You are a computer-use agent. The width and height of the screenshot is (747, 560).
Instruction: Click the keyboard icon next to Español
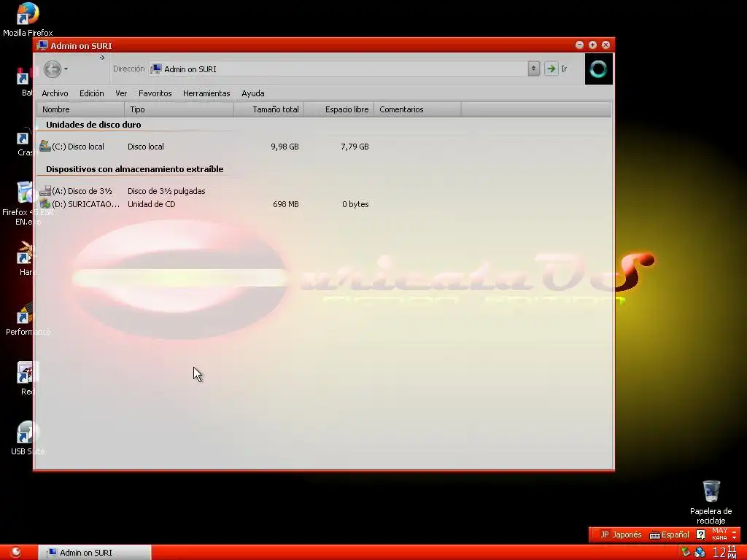coord(655,534)
